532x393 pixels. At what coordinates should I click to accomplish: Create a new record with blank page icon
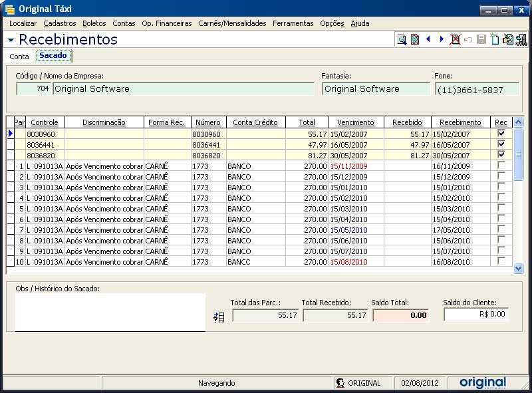coord(494,40)
